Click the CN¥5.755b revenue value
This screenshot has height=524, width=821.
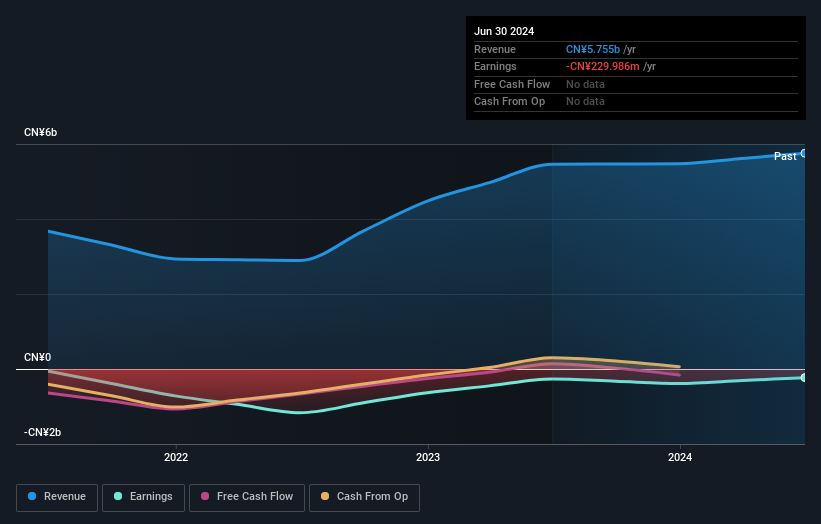[x=593, y=49]
